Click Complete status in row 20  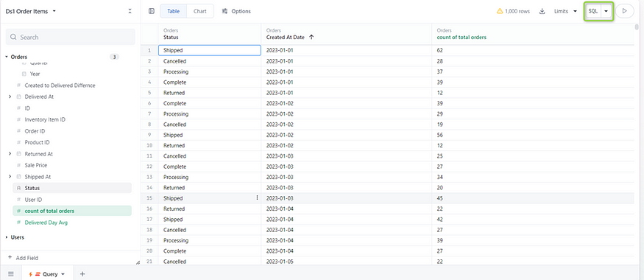(174, 251)
